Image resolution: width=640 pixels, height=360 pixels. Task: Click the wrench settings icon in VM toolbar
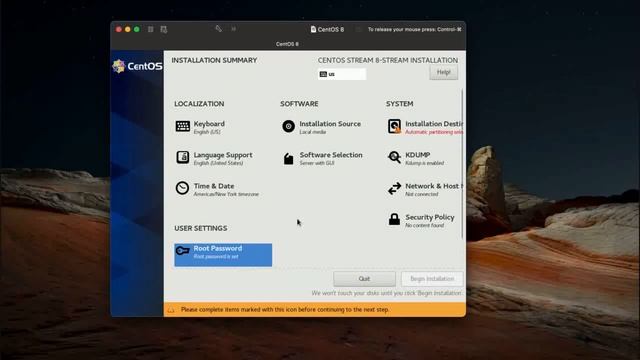pyautogui.click(x=218, y=29)
